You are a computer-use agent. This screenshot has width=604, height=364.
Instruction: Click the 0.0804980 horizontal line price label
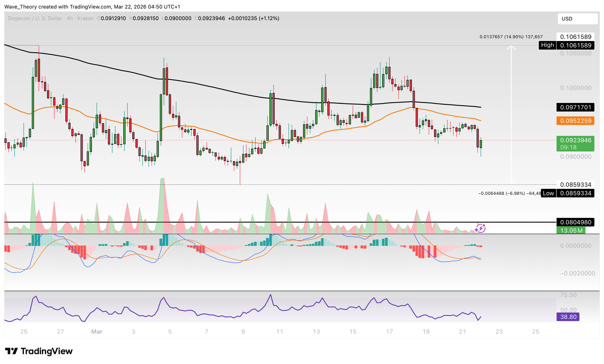pyautogui.click(x=575, y=222)
